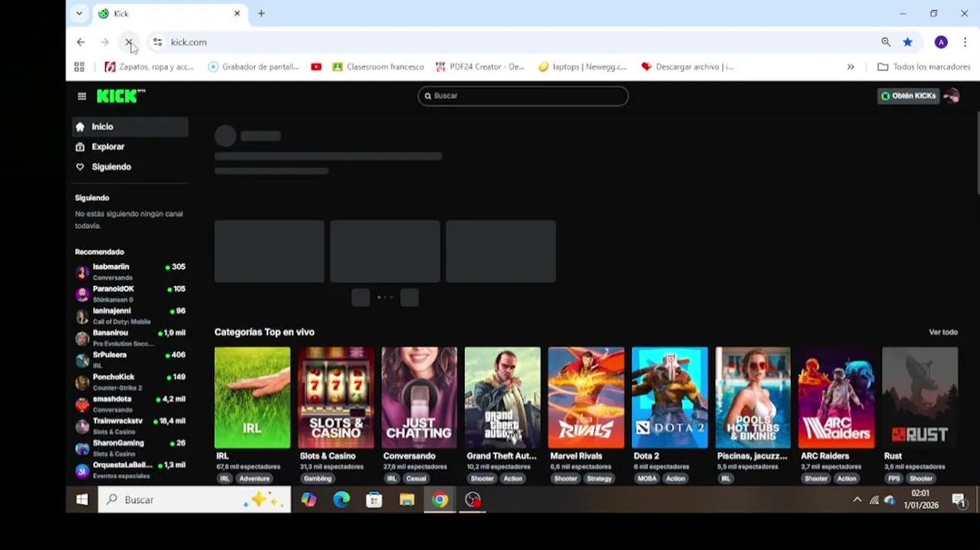Click the 'Gambling' tag under Slots & Casino
The height and width of the screenshot is (550, 980).
point(318,479)
